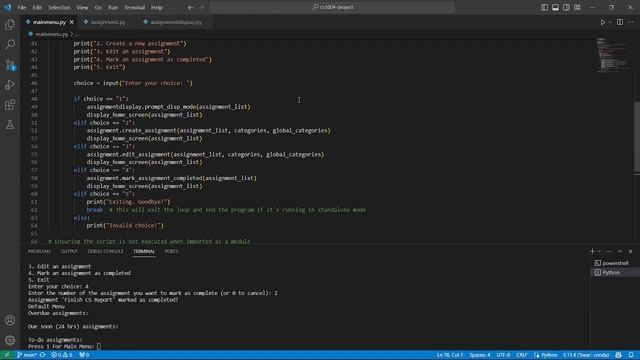Image resolution: width=640 pixels, height=360 pixels.
Task: Open terminal panel More Actions ellipsis
Action: click(x=609, y=251)
